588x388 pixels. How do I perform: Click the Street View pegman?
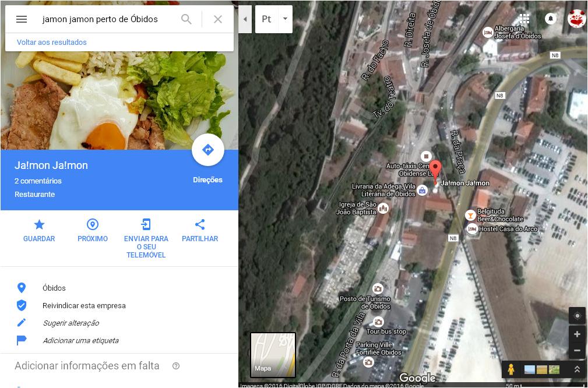click(510, 369)
